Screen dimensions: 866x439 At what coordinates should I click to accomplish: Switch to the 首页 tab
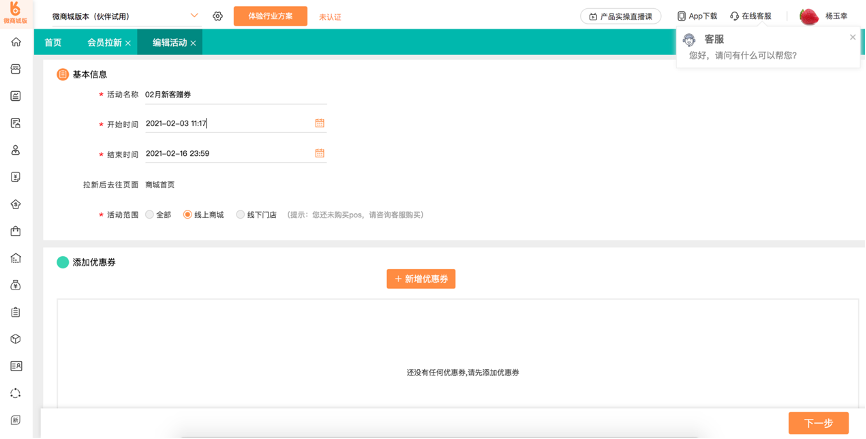click(x=53, y=43)
